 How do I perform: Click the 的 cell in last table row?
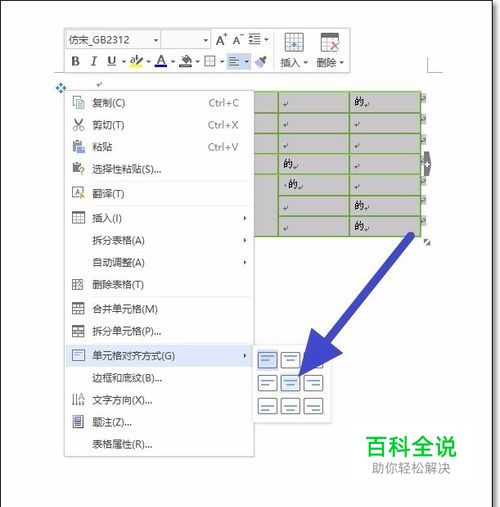pyautogui.click(x=385, y=226)
